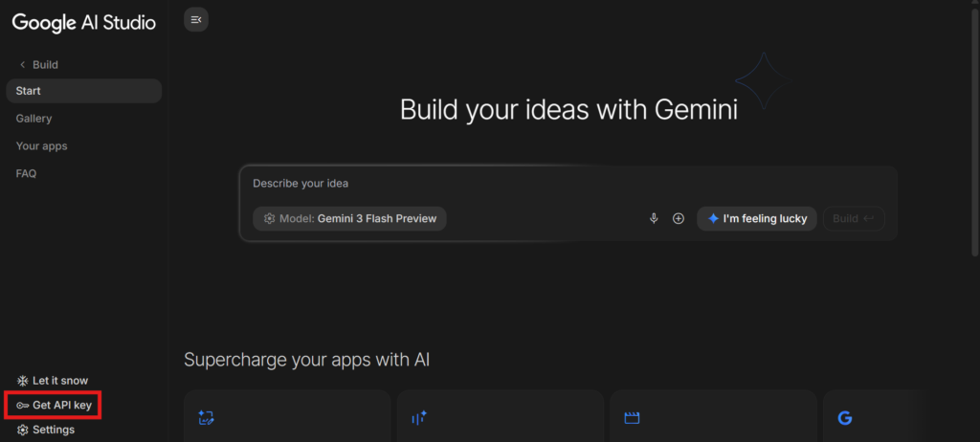Click the microphone icon in the prompt box

click(x=654, y=219)
